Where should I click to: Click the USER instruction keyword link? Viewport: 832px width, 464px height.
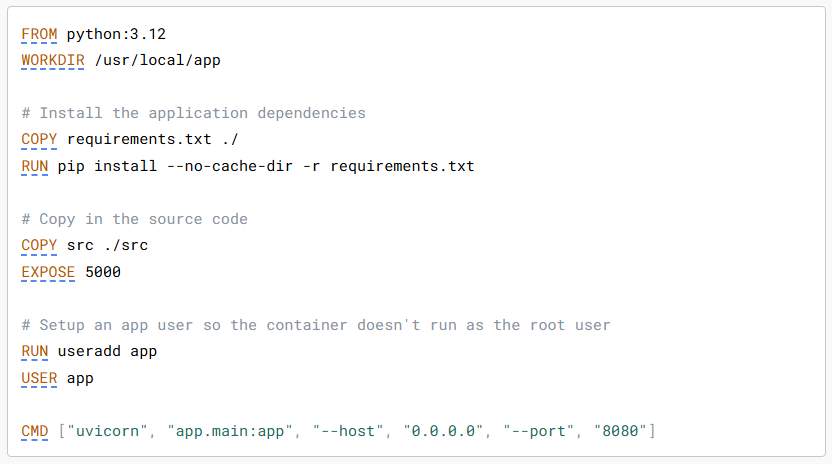(x=39, y=377)
